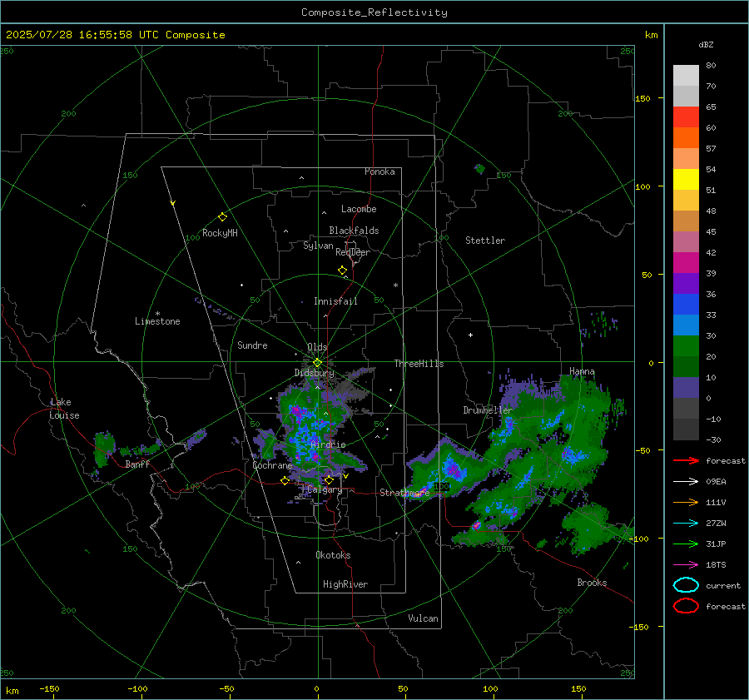The image size is (749, 700).
Task: Click the Airdrie city label
Action: click(x=328, y=444)
